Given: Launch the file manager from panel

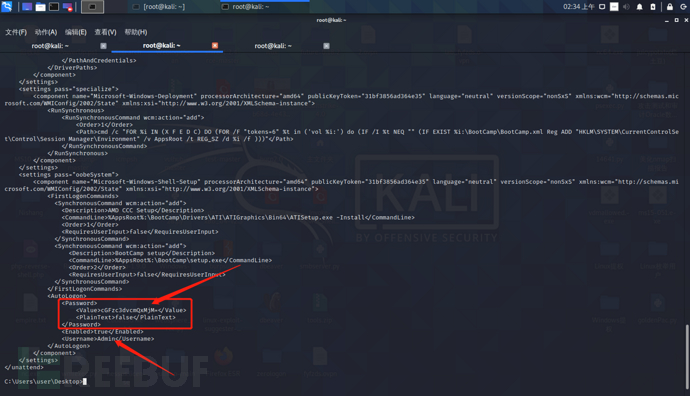Looking at the screenshot, I should tap(40, 7).
